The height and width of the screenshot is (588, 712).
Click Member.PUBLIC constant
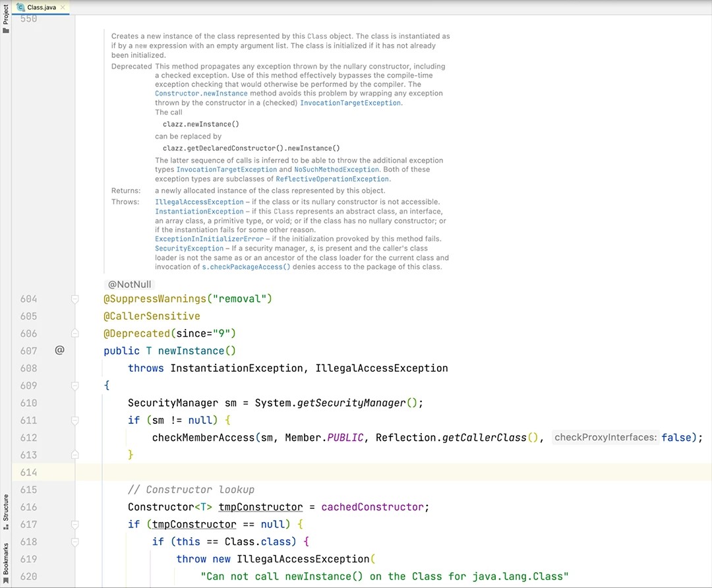tap(324, 438)
